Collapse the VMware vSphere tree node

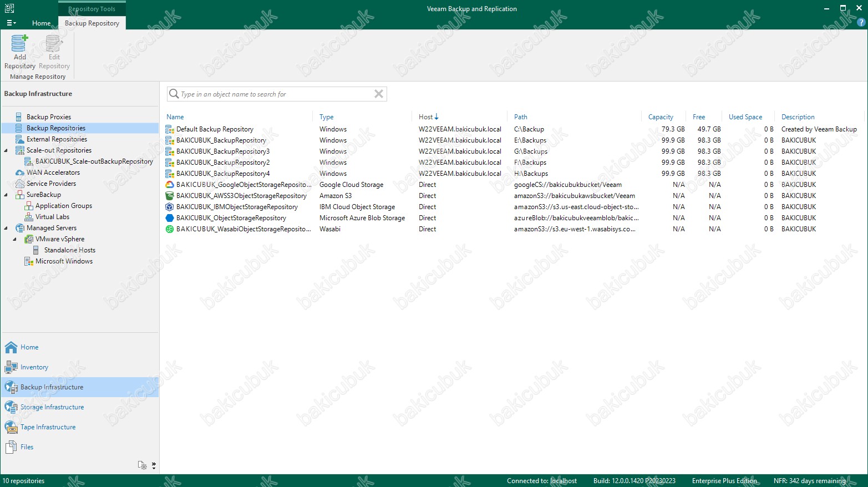coord(15,239)
